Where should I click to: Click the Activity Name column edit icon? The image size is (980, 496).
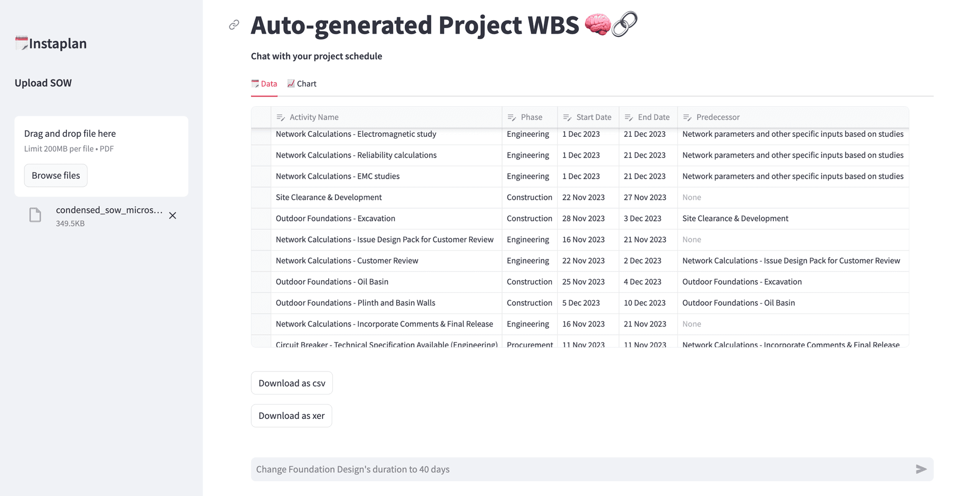tap(280, 117)
